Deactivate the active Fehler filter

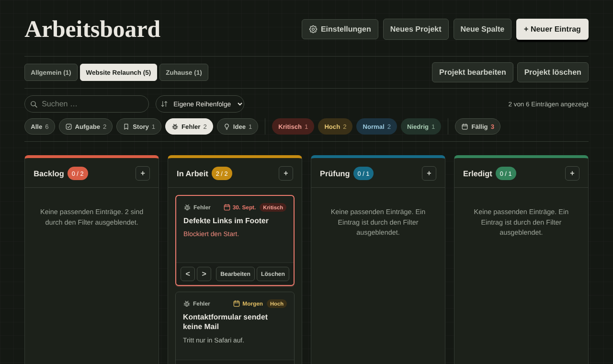pos(189,126)
